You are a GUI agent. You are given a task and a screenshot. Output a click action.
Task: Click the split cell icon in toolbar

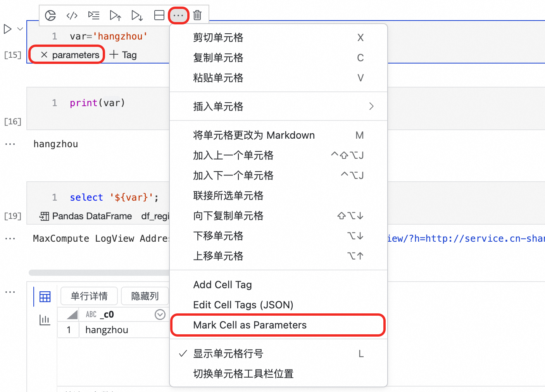click(159, 15)
